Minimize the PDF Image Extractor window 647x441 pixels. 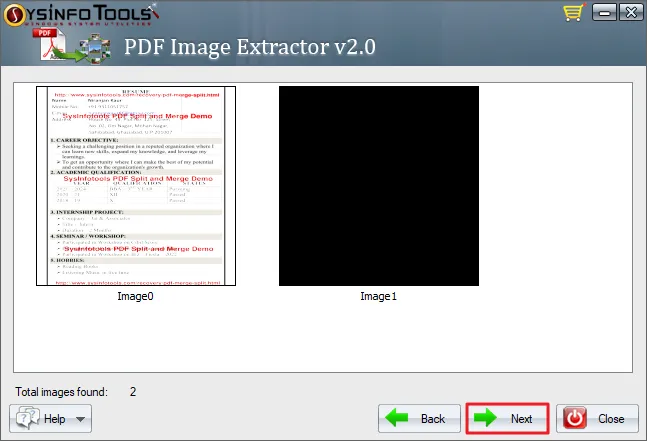pyautogui.click(x=604, y=12)
